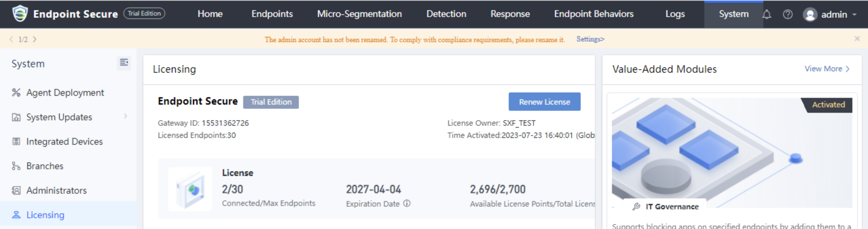Open the Detection tab

(x=446, y=14)
